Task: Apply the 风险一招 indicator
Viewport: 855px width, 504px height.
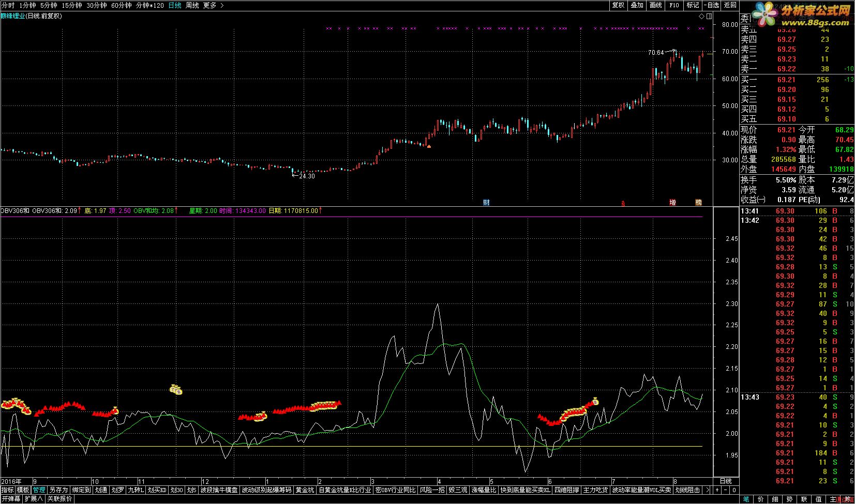Action: pyautogui.click(x=432, y=490)
